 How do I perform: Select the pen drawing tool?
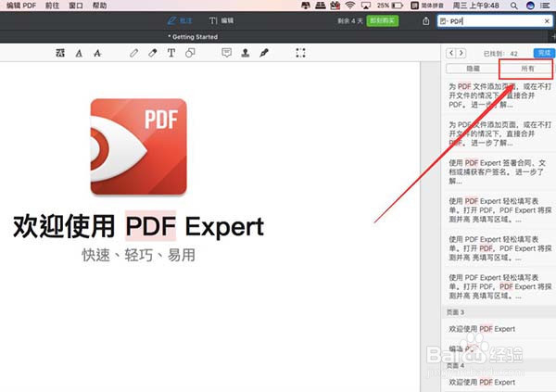pos(133,53)
